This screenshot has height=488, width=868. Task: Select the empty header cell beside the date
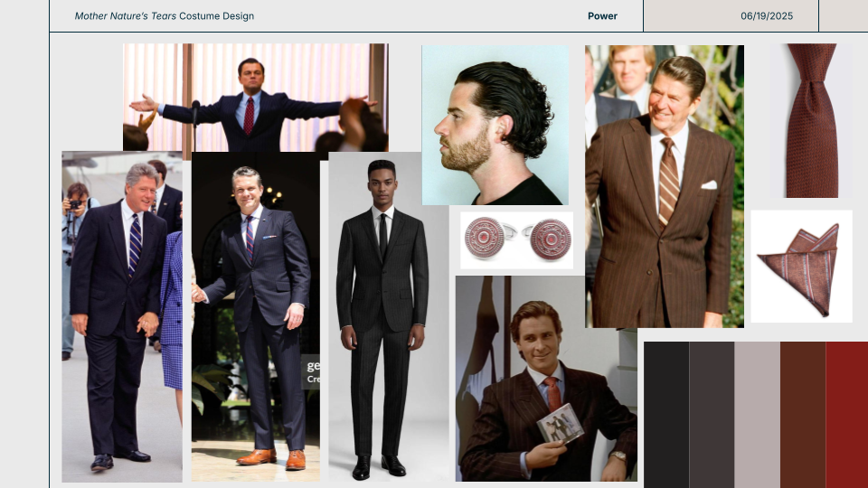(843, 16)
